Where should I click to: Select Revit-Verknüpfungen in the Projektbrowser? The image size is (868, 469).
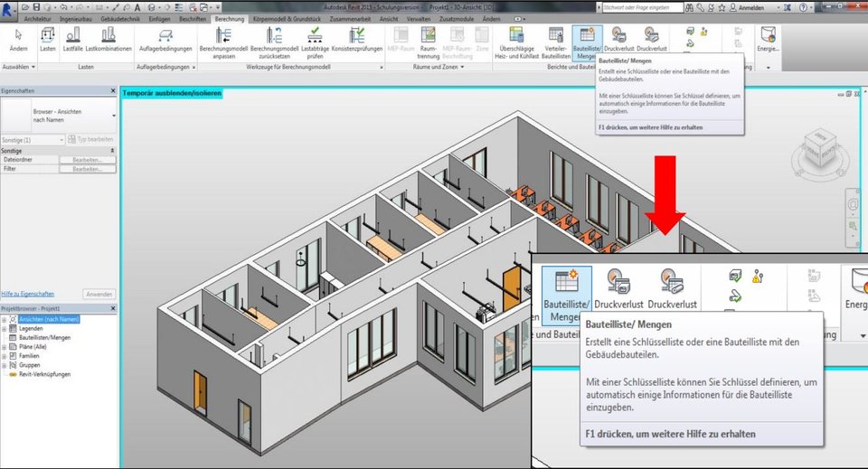pyautogui.click(x=45, y=374)
